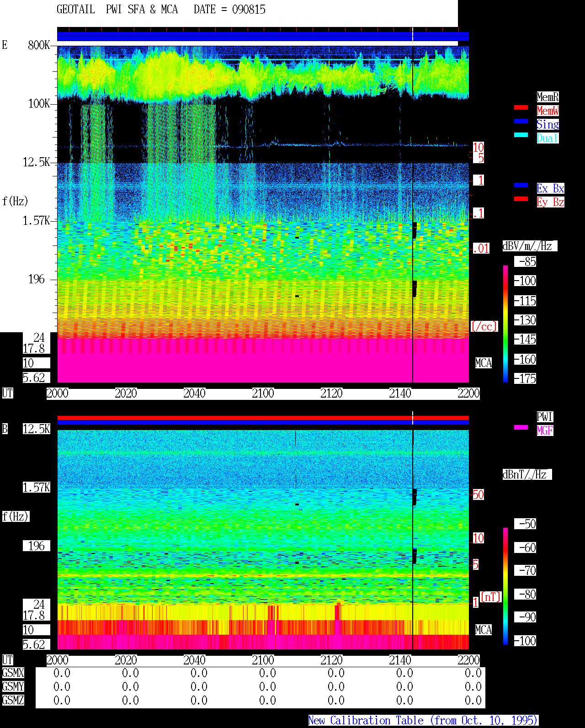
Task: Click the dBnT/√Hz unit label
Action: pos(527,474)
